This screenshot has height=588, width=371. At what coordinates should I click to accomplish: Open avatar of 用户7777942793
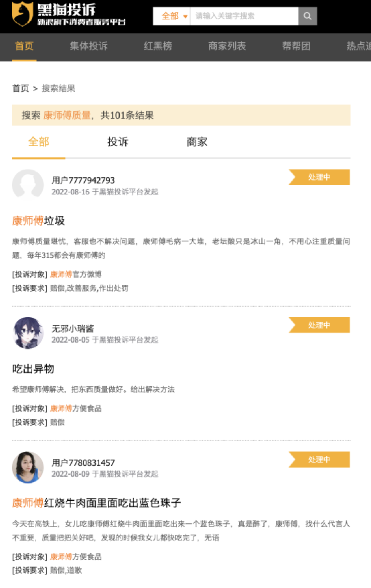click(x=27, y=185)
